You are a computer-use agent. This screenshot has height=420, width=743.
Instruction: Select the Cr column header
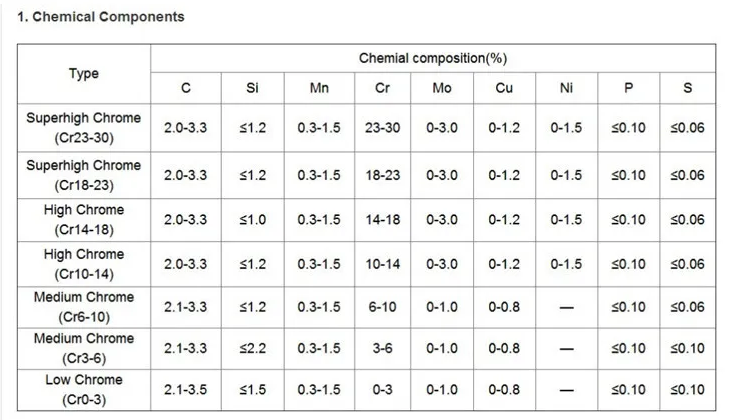tap(382, 88)
